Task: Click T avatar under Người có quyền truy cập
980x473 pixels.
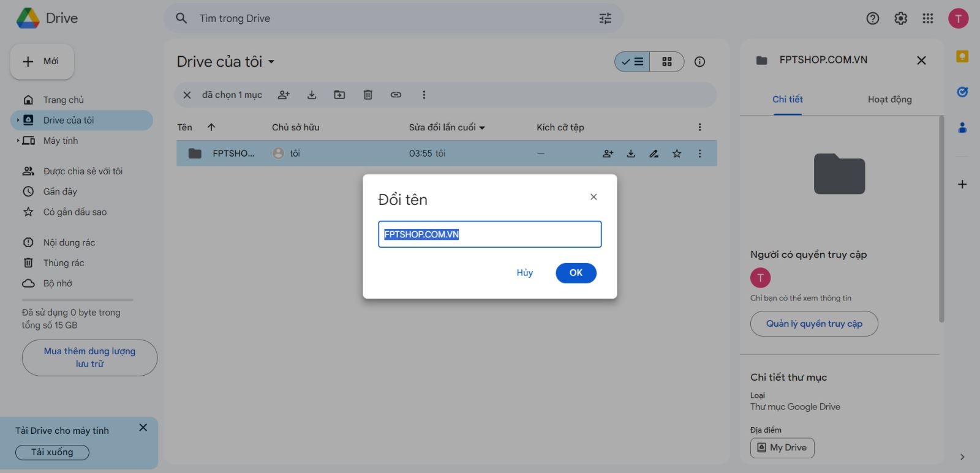Action: pyautogui.click(x=760, y=278)
